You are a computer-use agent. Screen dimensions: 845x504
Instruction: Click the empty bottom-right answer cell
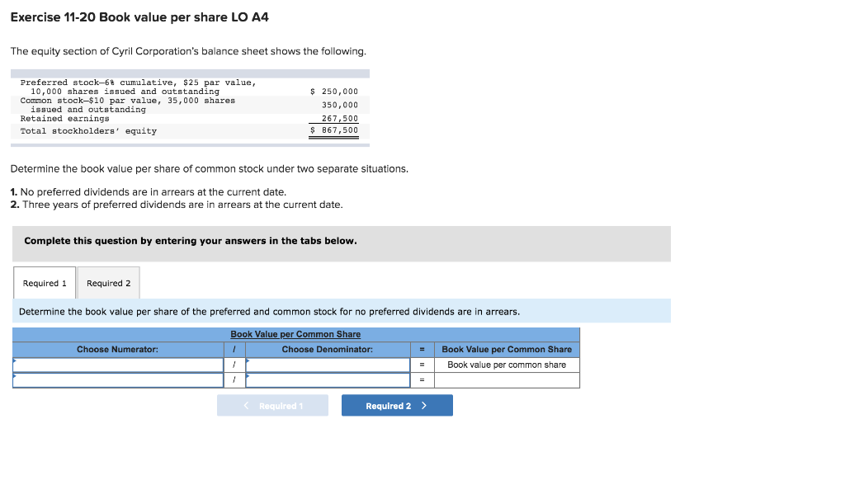pyautogui.click(x=507, y=379)
